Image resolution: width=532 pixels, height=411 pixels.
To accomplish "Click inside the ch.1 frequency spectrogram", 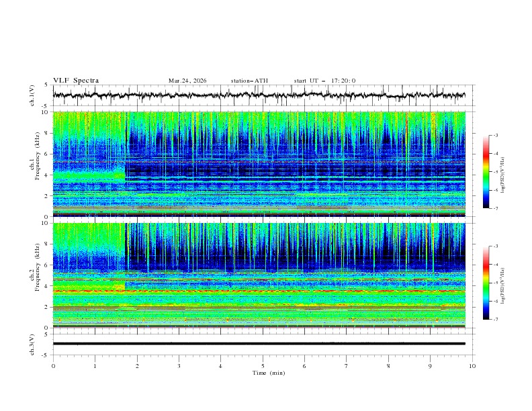I will 259,164.
